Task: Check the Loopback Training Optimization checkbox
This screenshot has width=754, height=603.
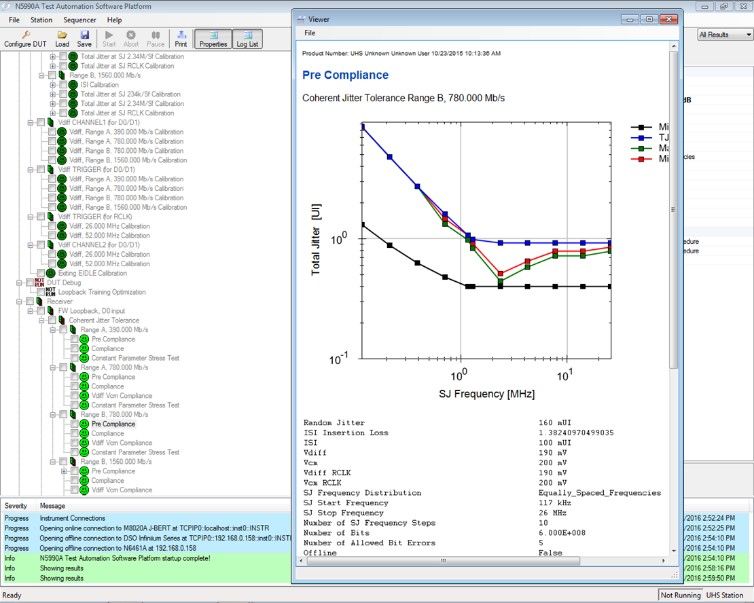Action: point(41,292)
